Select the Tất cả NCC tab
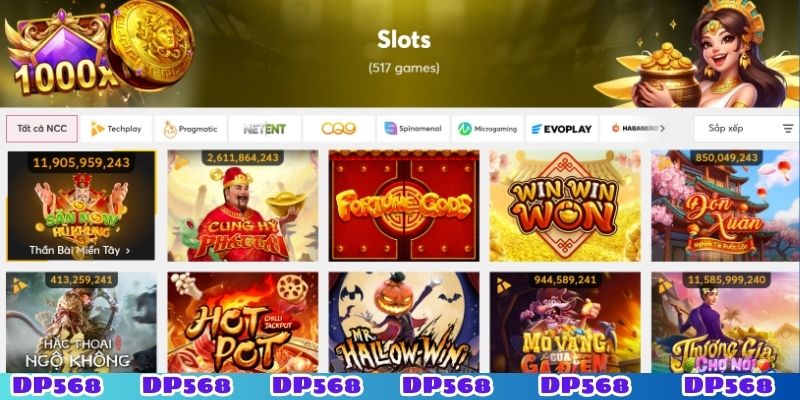The image size is (800, 400). [x=42, y=129]
